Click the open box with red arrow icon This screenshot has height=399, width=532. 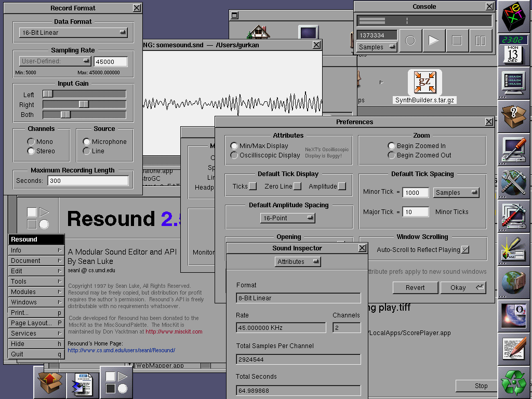coord(50,383)
